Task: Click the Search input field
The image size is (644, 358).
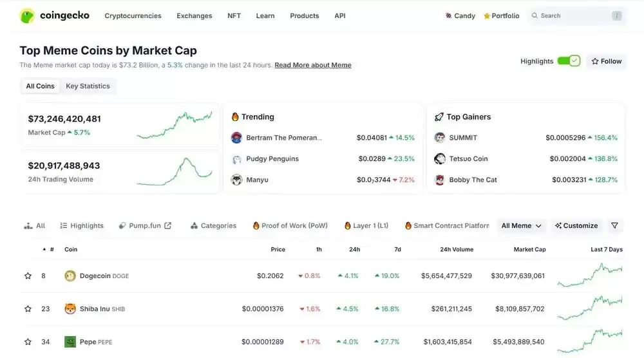Action: point(577,15)
